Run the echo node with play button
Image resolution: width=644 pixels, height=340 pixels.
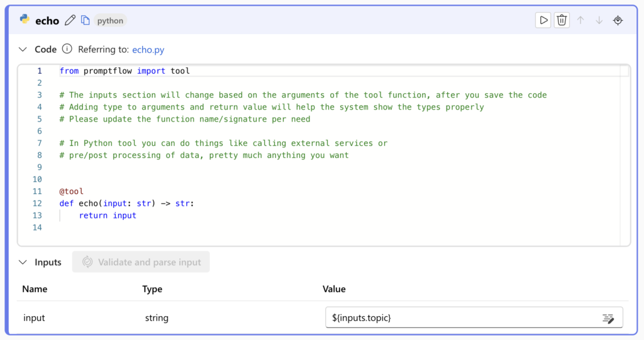tap(543, 20)
